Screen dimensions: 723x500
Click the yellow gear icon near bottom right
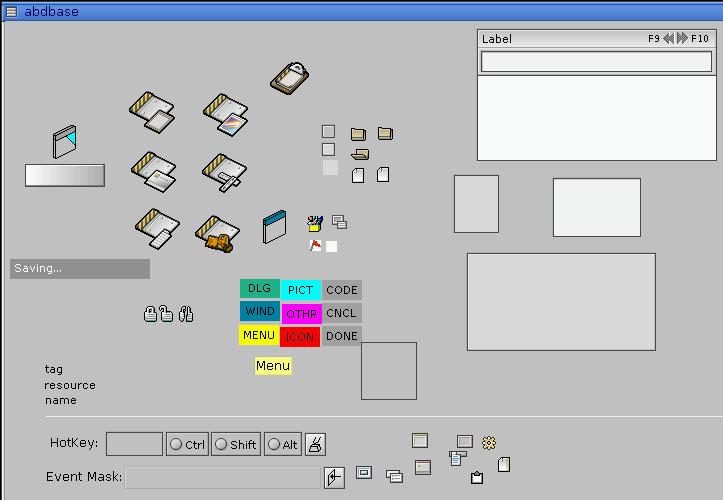pyautogui.click(x=489, y=442)
